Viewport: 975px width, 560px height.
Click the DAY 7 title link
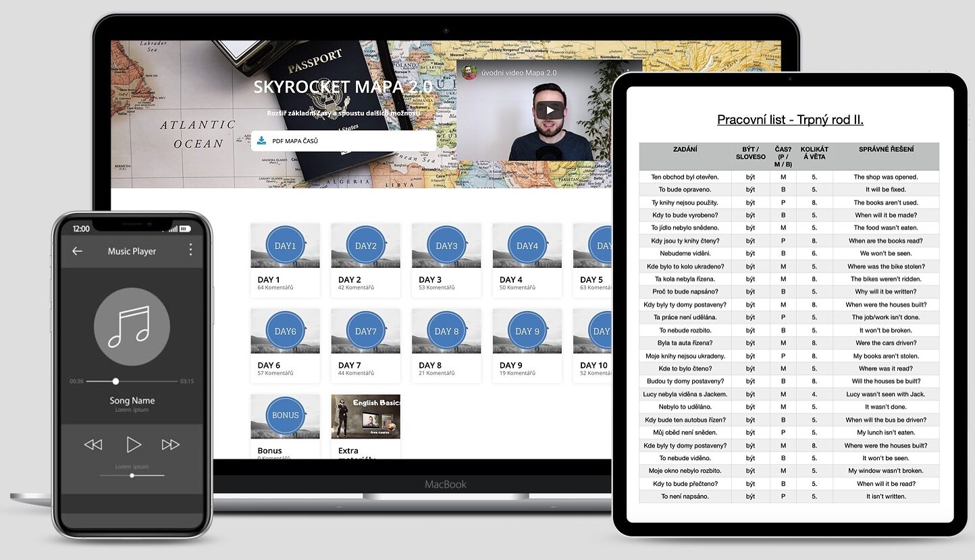click(x=350, y=365)
